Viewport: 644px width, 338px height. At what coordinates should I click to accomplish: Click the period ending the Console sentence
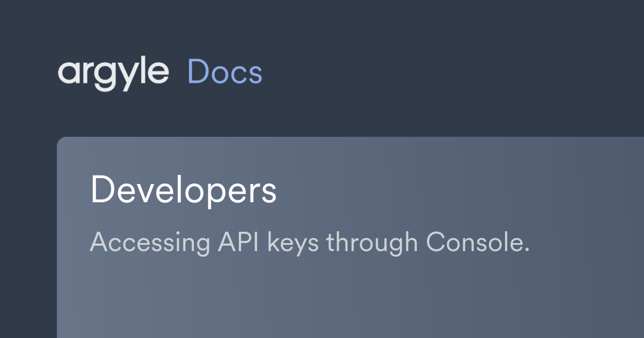coord(526,251)
